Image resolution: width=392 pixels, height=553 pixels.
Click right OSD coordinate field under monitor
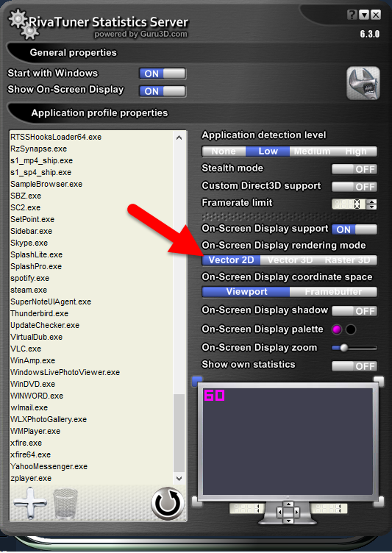[x=329, y=509]
